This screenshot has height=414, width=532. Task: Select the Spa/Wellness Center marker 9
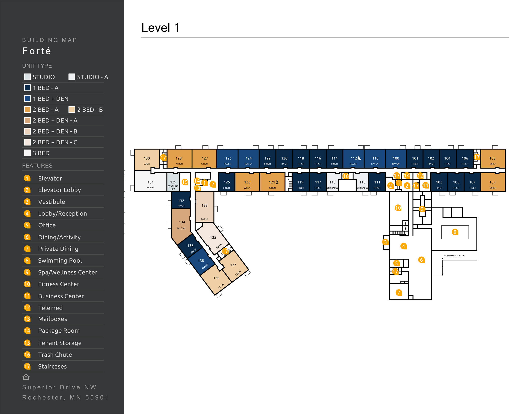422,209
